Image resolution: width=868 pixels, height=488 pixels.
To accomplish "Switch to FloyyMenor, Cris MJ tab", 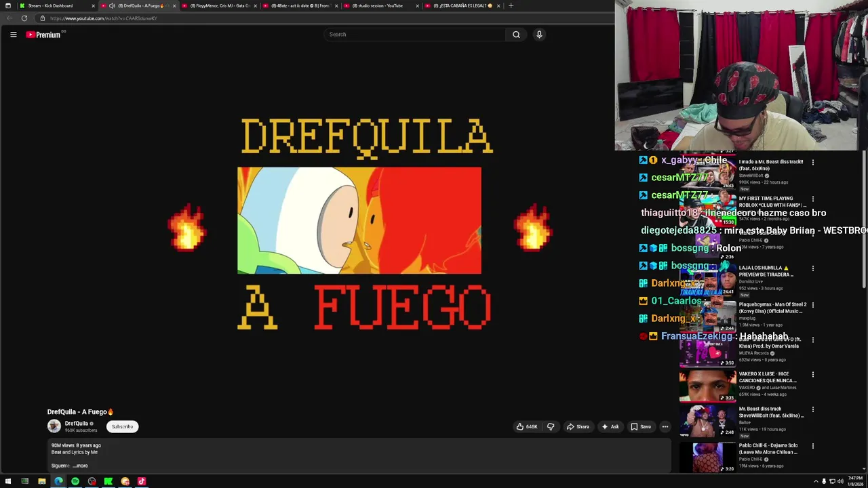I will (x=218, y=5).
